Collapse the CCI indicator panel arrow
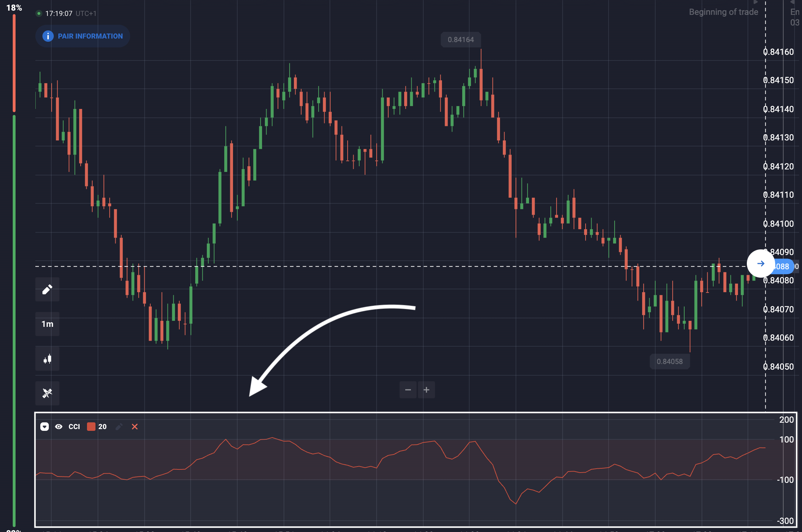The height and width of the screenshot is (532, 802). tap(45, 427)
